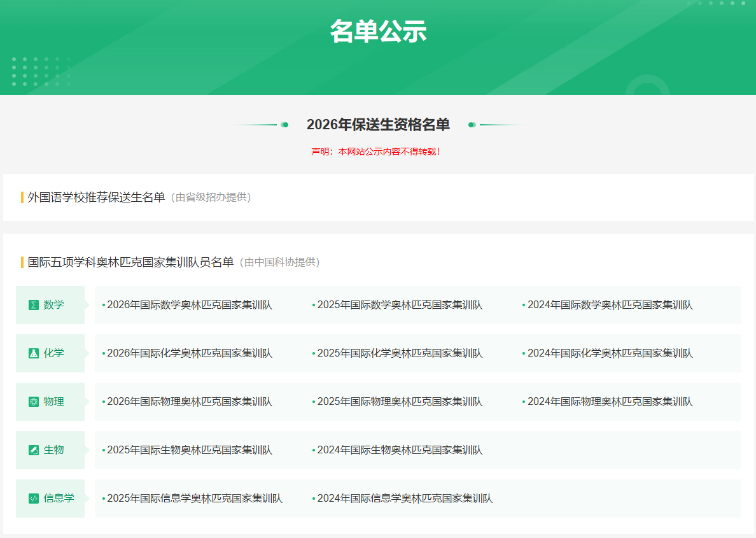The image size is (756, 538).
Task: Open 2025年国际数学奥林匹克国家集训队 list
Action: [400, 305]
